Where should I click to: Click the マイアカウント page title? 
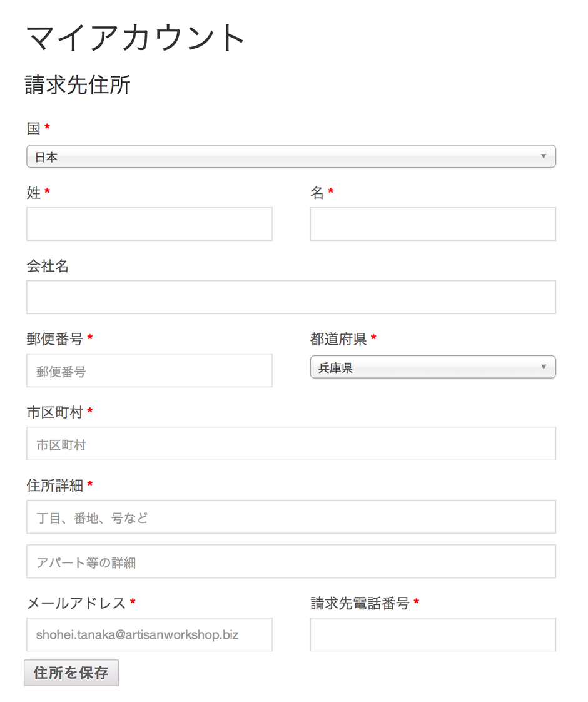pyautogui.click(x=136, y=38)
